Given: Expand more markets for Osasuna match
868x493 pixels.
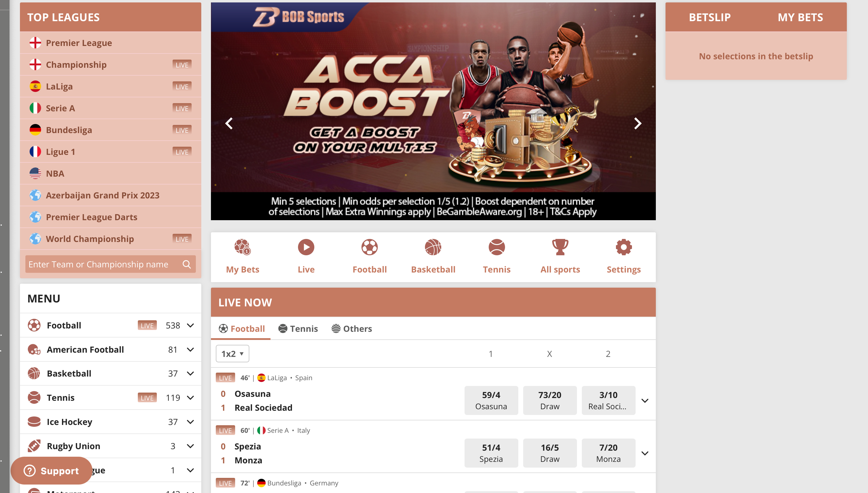Looking at the screenshot, I should coord(645,400).
